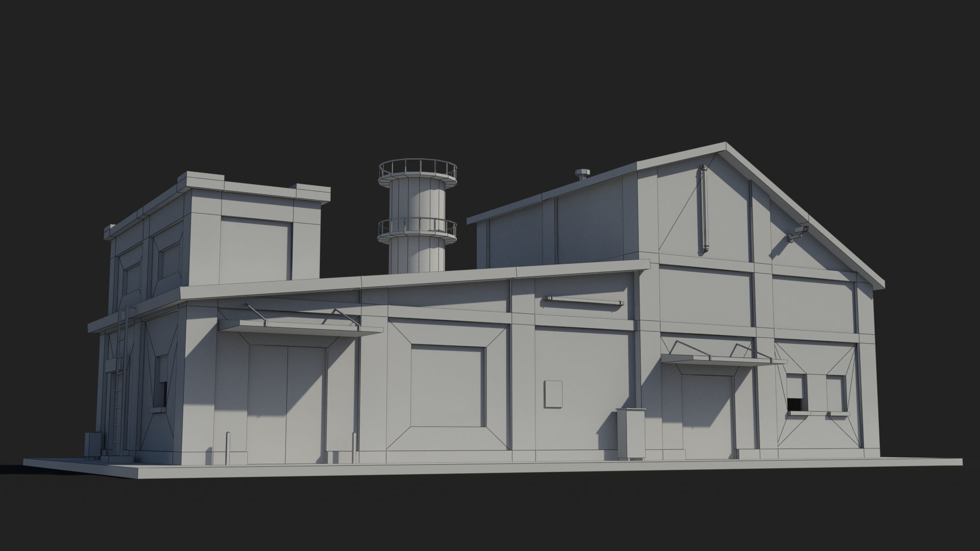Click the horizontal light fixture above the right door
Screen dimensions: 980x551
pyautogui.click(x=583, y=301)
